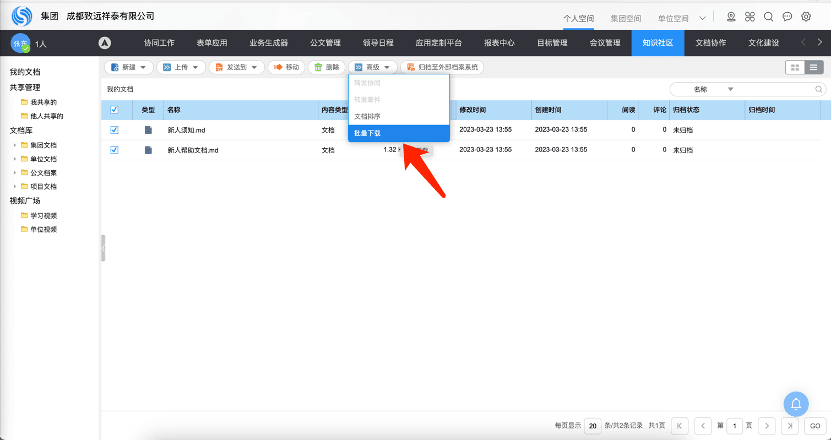This screenshot has height=440, width=832.
Task: Uncheck the checkbox for 新人帮助文档.md
Action: 114,150
